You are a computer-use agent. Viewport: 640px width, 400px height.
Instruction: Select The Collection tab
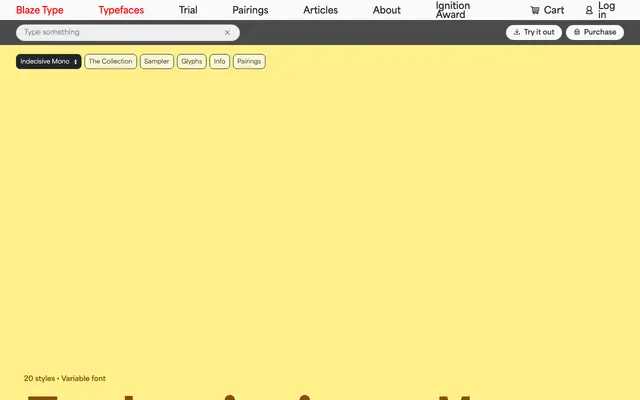coord(111,62)
